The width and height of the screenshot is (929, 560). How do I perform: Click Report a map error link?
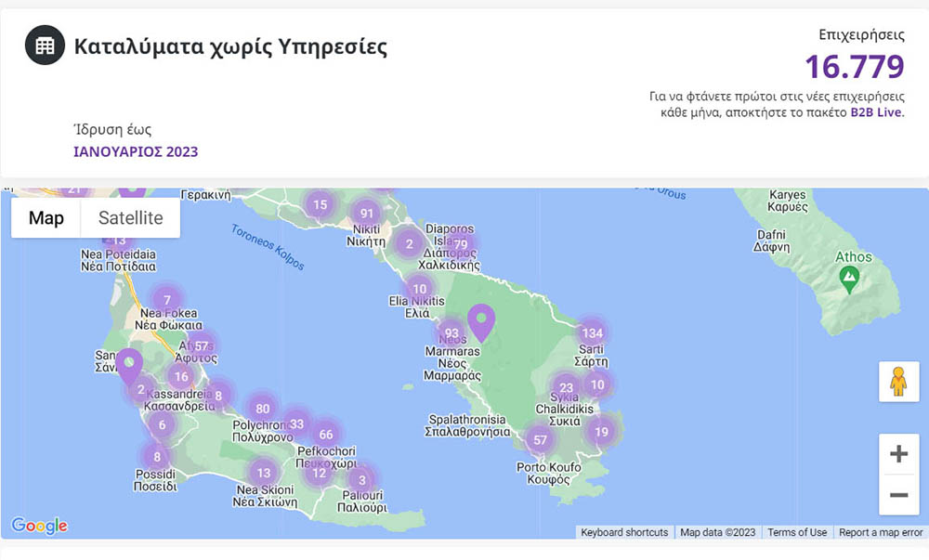881,532
